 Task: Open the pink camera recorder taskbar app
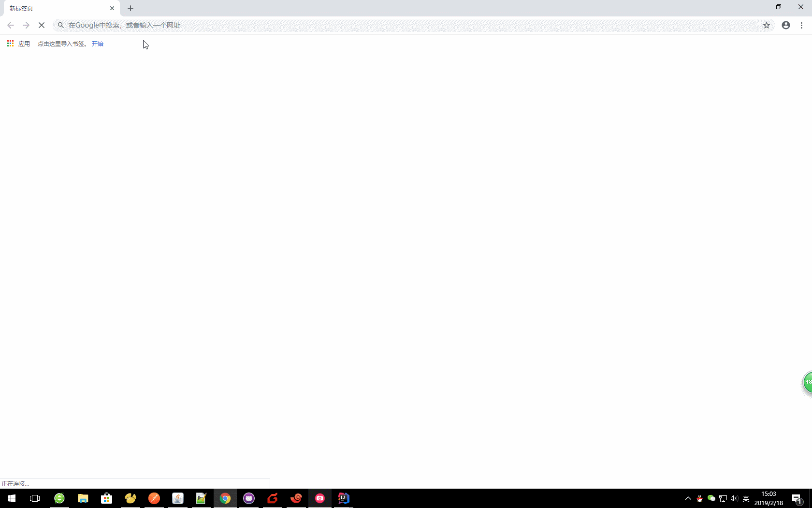(320, 498)
